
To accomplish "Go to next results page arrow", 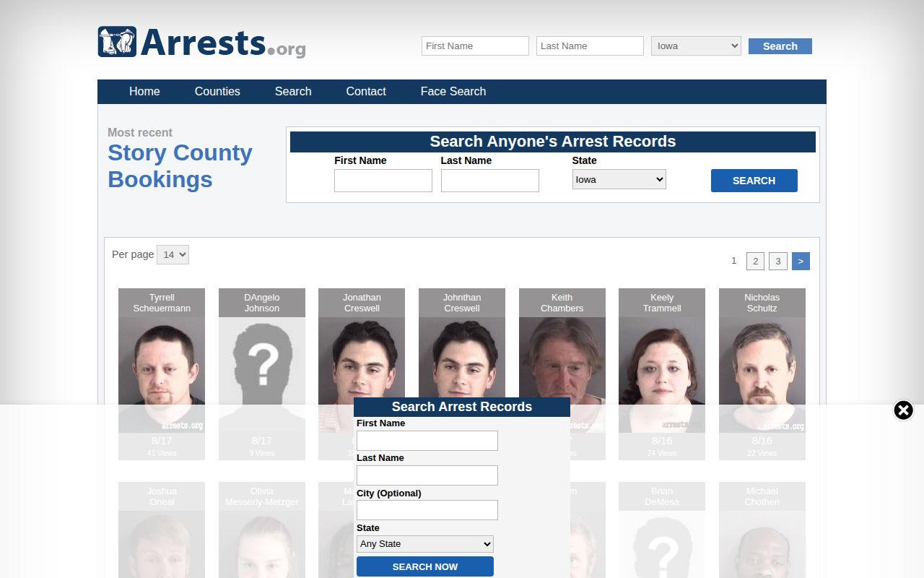I will pos(801,261).
